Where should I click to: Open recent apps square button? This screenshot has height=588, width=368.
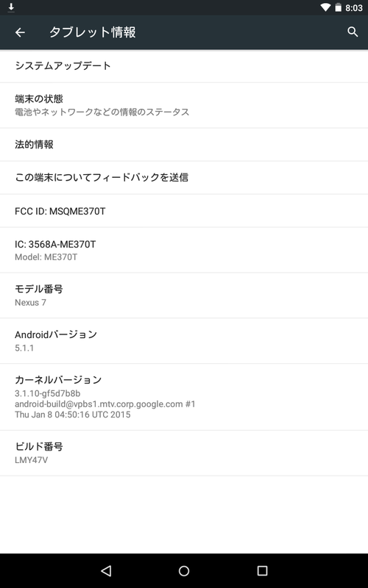[x=262, y=571]
